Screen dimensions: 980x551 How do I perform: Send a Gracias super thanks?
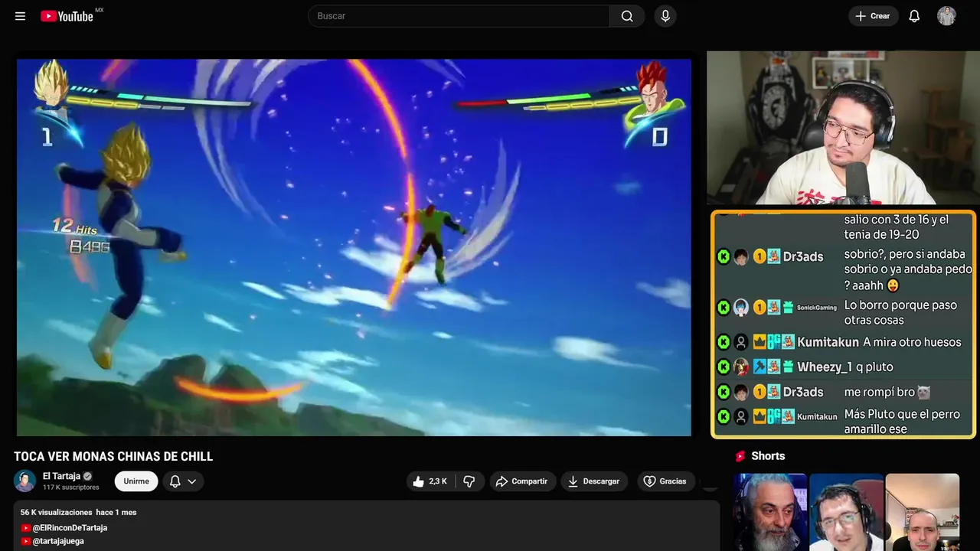665,481
